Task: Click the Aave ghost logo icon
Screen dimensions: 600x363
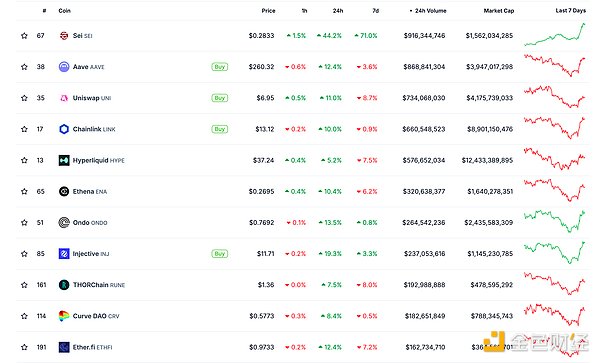Action: (64, 67)
